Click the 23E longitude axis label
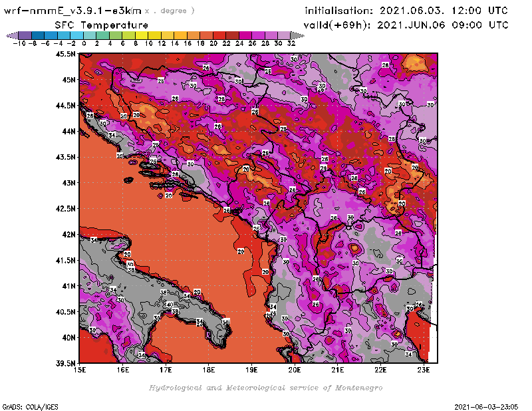Viewport: 532px width, 411px height. 424,370
